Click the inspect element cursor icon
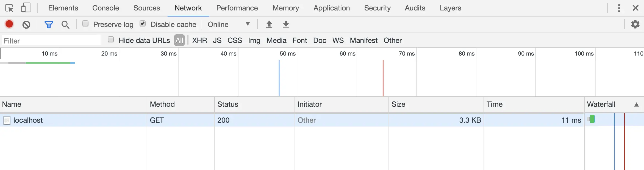The width and height of the screenshot is (644, 170). (9, 8)
